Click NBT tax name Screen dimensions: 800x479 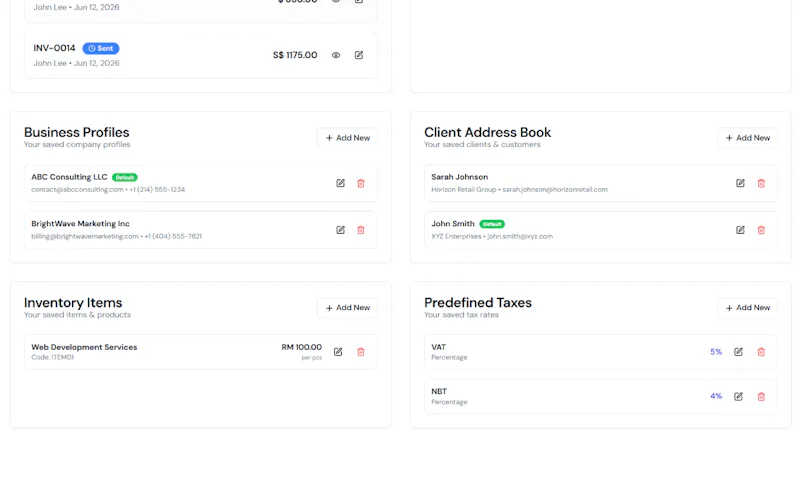click(x=439, y=392)
